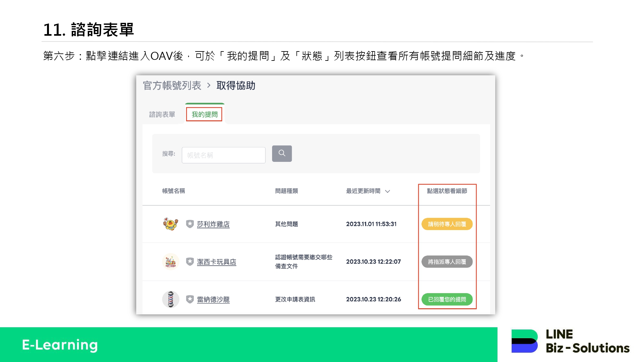The width and height of the screenshot is (644, 362).
Task: Open 潔西卡玩具店 account link
Action: [216, 262]
